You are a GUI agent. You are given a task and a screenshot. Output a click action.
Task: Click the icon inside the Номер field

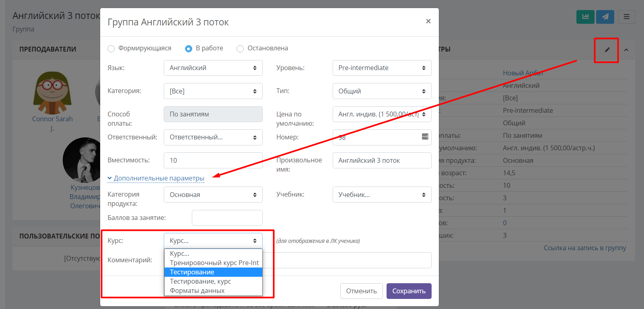(x=425, y=137)
